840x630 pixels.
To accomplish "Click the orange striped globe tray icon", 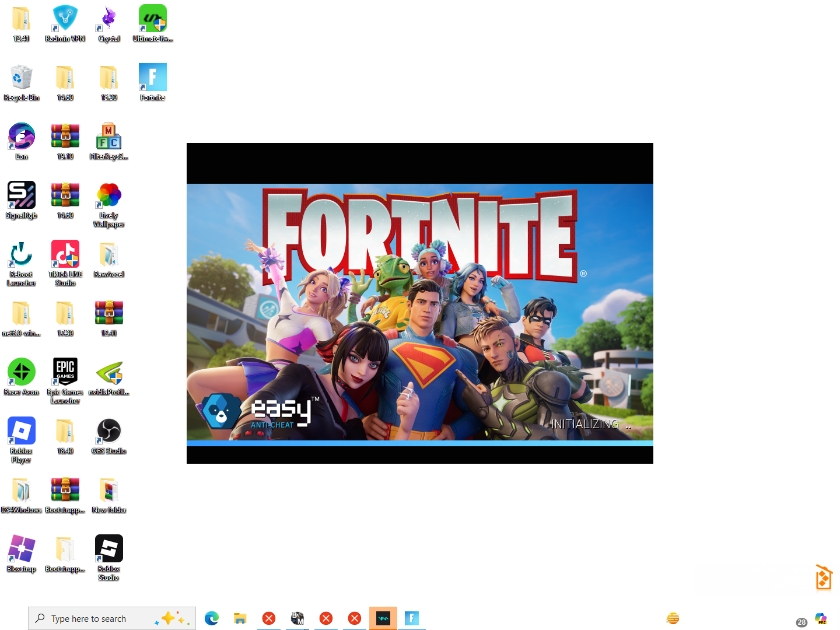I will 673,618.
